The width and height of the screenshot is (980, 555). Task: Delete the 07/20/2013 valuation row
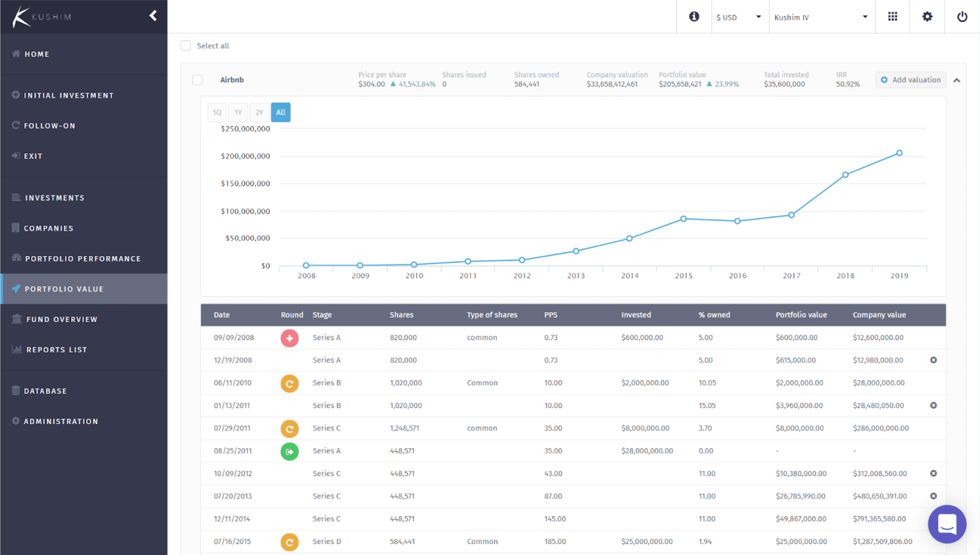pyautogui.click(x=933, y=496)
